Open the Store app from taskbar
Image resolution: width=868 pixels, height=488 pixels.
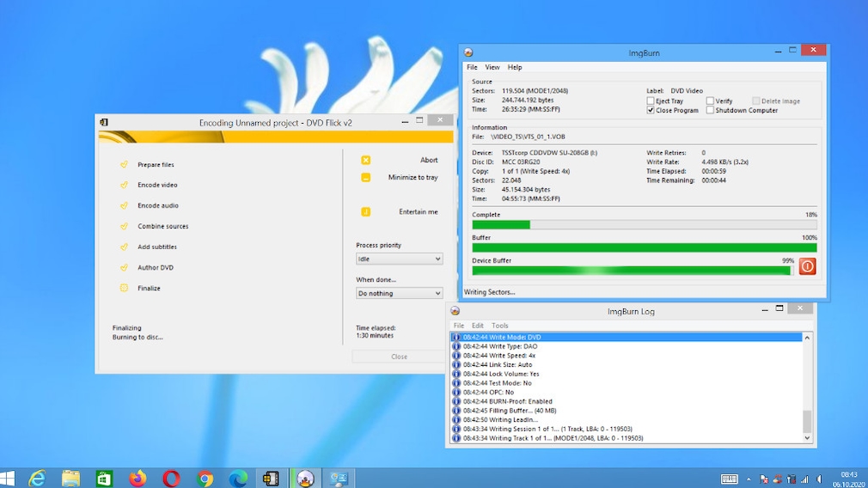(104, 479)
